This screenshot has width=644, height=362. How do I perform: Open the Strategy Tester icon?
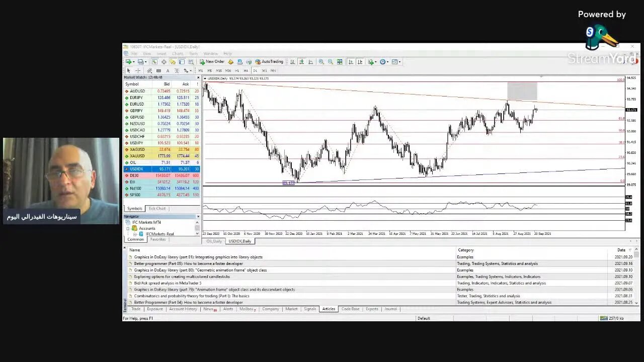[x=191, y=62]
